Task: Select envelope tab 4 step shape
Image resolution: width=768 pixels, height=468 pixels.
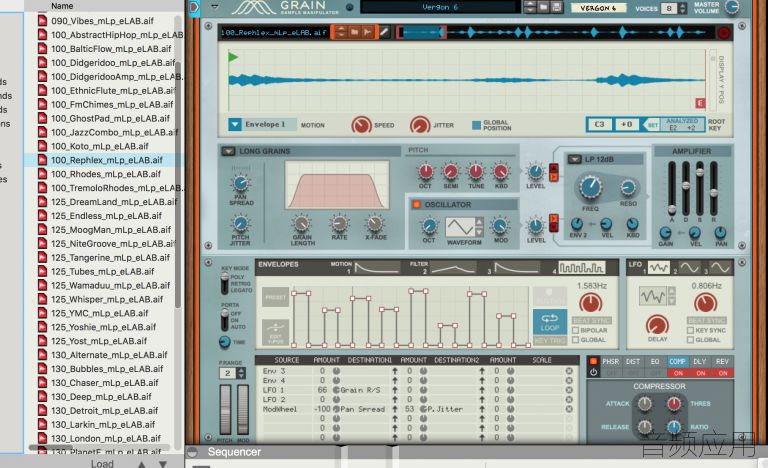Action: (x=582, y=268)
